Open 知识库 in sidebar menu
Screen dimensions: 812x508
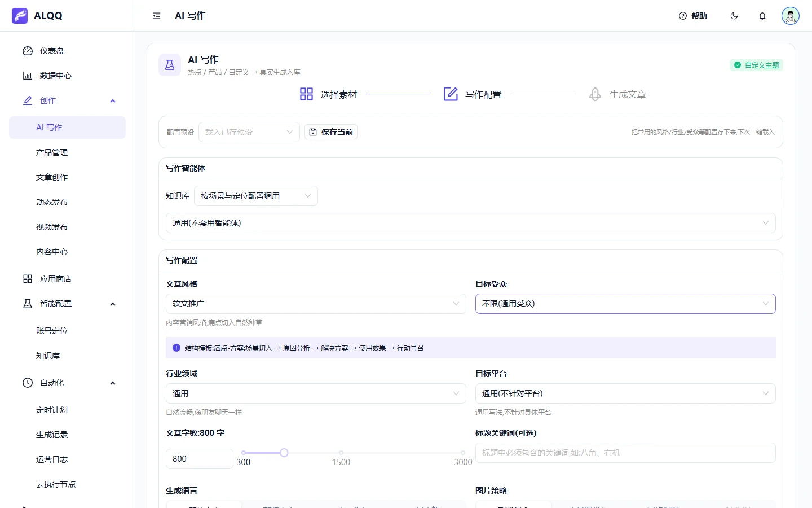coord(67,356)
